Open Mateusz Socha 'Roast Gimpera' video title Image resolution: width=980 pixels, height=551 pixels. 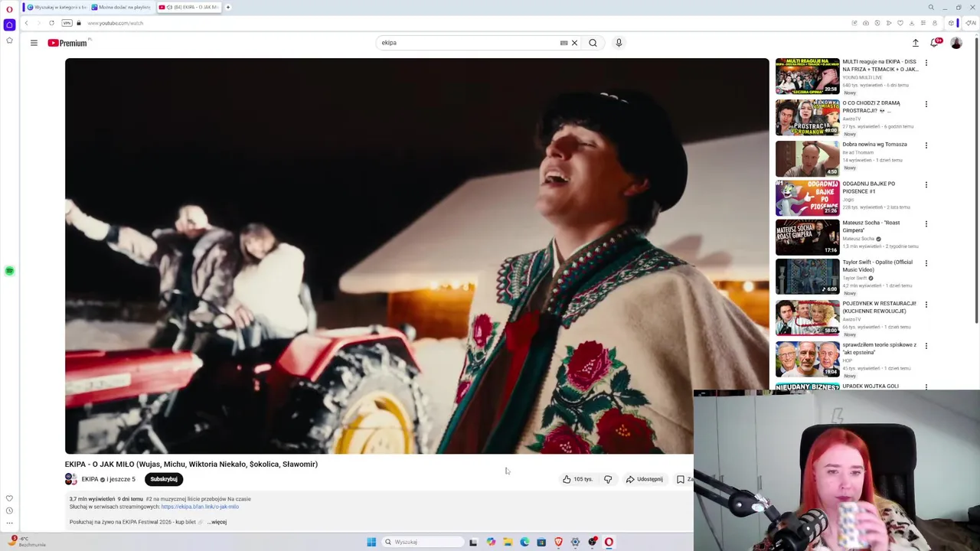(x=871, y=227)
